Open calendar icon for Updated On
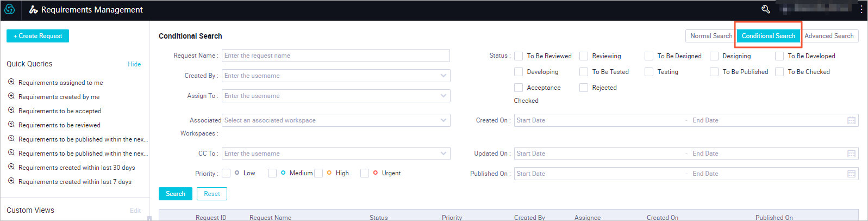The width and height of the screenshot is (868, 221). click(x=851, y=154)
